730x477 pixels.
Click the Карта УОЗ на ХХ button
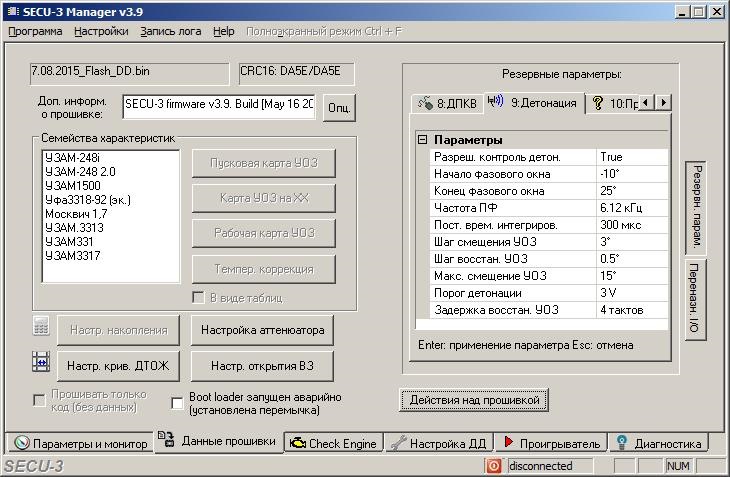coord(264,198)
